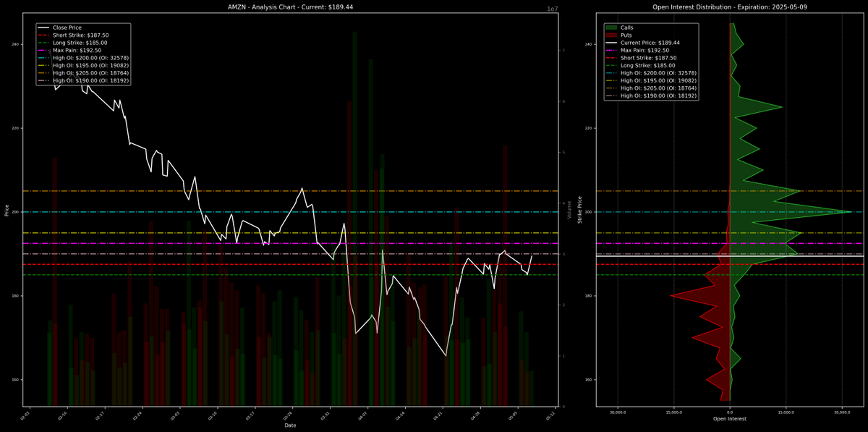The image size is (868, 432).
Task: Click 'High OI: $200.00 (OI: 32578)' in the price chart legend
Action: pyautogui.click(x=90, y=58)
